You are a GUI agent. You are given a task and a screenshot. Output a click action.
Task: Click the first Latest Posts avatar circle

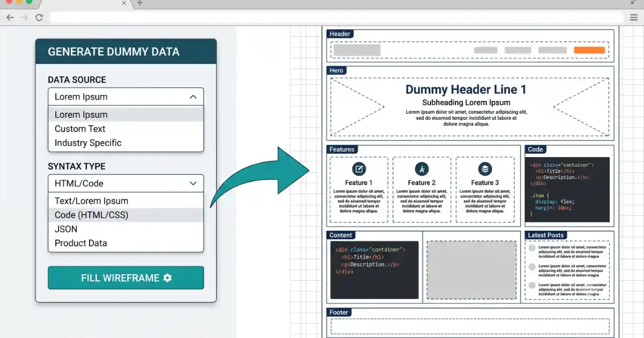click(x=532, y=248)
